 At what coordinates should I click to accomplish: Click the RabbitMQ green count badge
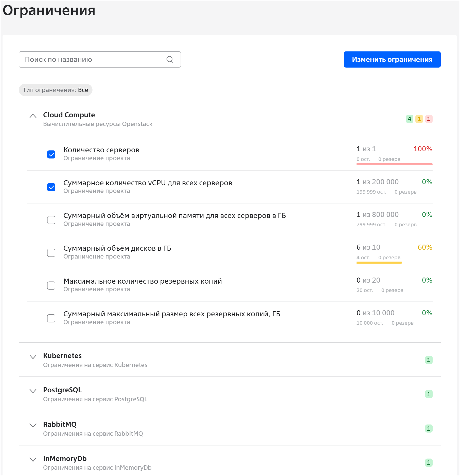(429, 429)
